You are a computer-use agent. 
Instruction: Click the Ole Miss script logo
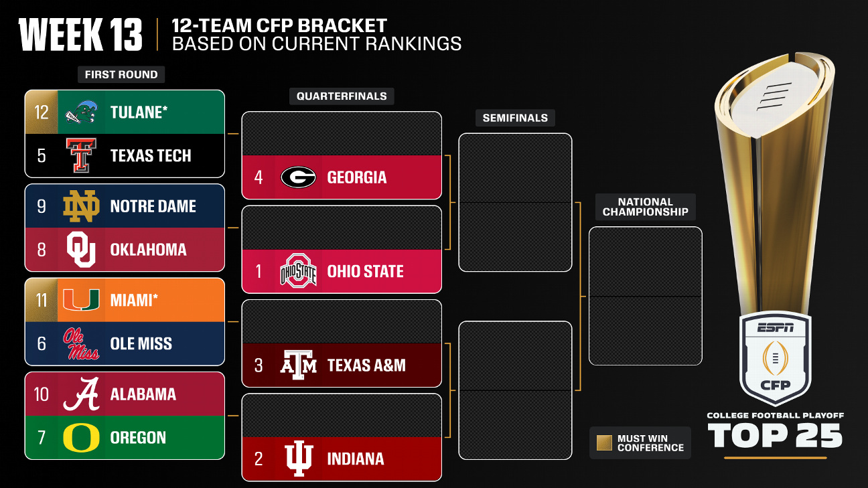81,343
